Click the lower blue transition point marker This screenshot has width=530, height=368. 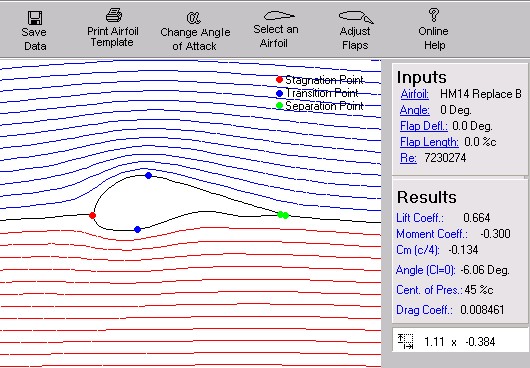tap(137, 229)
